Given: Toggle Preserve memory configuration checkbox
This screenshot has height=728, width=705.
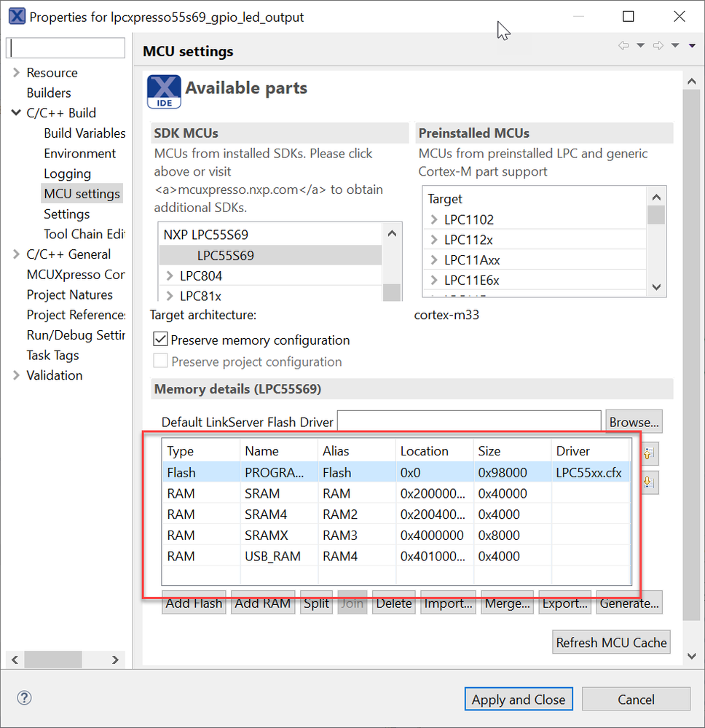Looking at the screenshot, I should [160, 339].
